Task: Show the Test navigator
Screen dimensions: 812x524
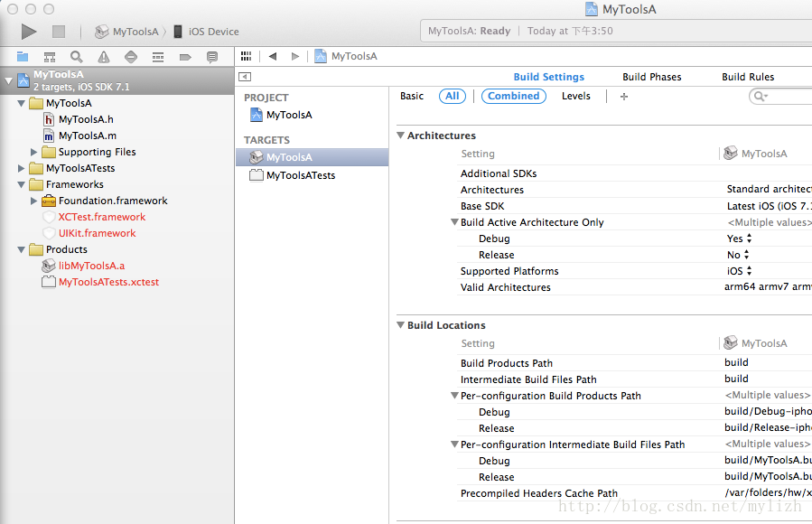Action: (x=131, y=56)
